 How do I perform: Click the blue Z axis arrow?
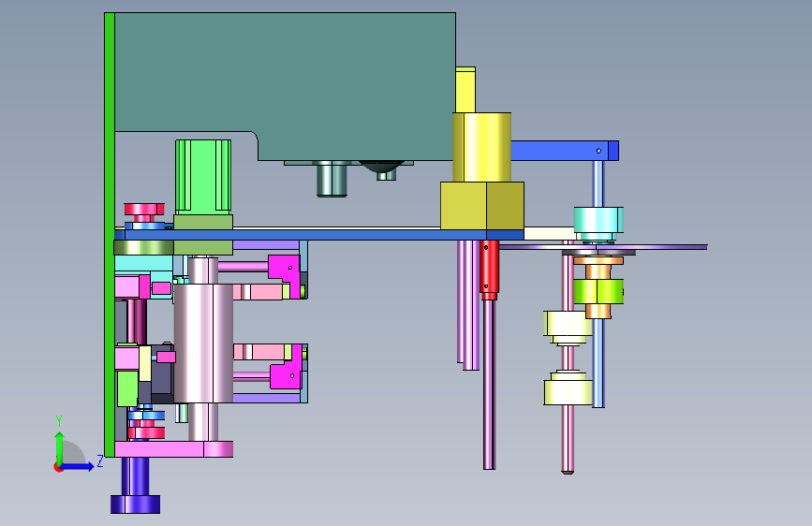point(76,466)
